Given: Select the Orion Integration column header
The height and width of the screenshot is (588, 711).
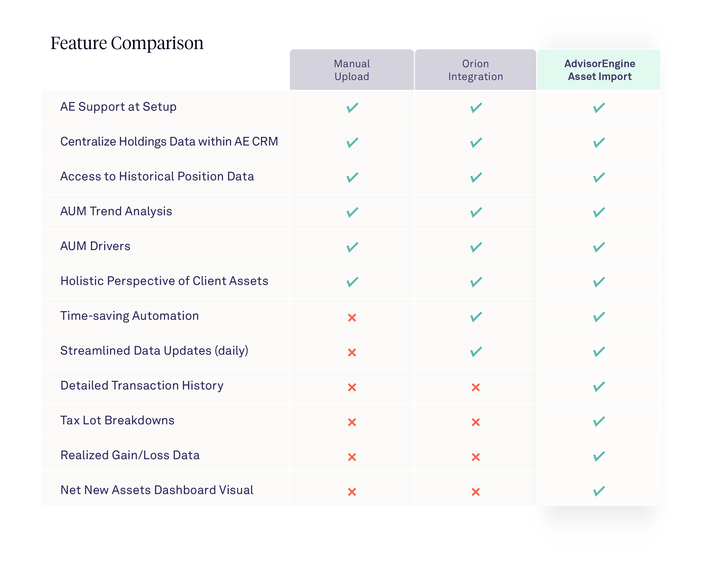Looking at the screenshot, I should click(x=475, y=70).
